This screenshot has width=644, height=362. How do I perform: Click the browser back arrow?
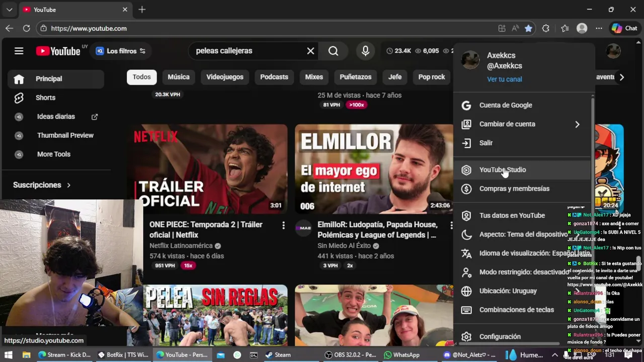pyautogui.click(x=9, y=29)
